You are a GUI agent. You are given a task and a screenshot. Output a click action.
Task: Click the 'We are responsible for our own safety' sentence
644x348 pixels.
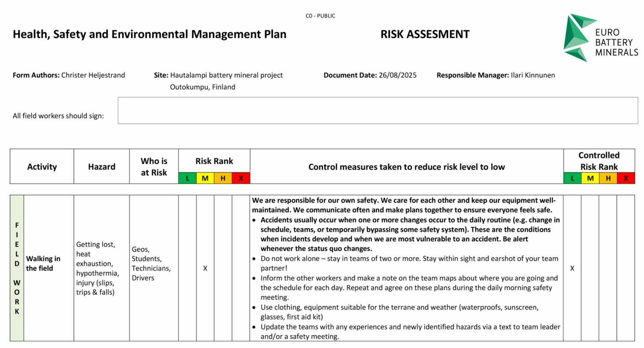click(315, 200)
